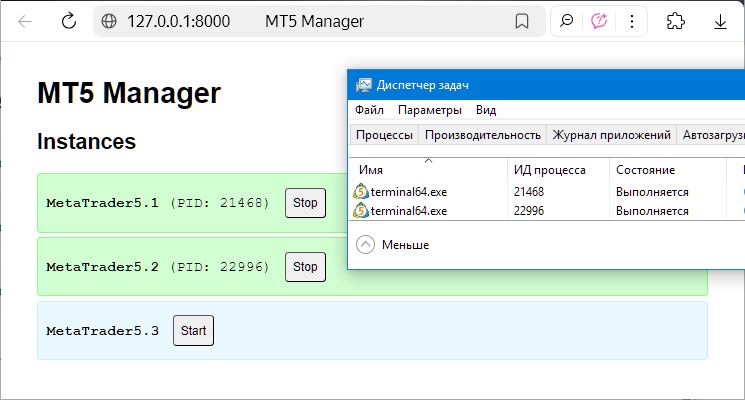Sort by the ИД процесса column header
This screenshot has width=745, height=400.
tap(548, 170)
